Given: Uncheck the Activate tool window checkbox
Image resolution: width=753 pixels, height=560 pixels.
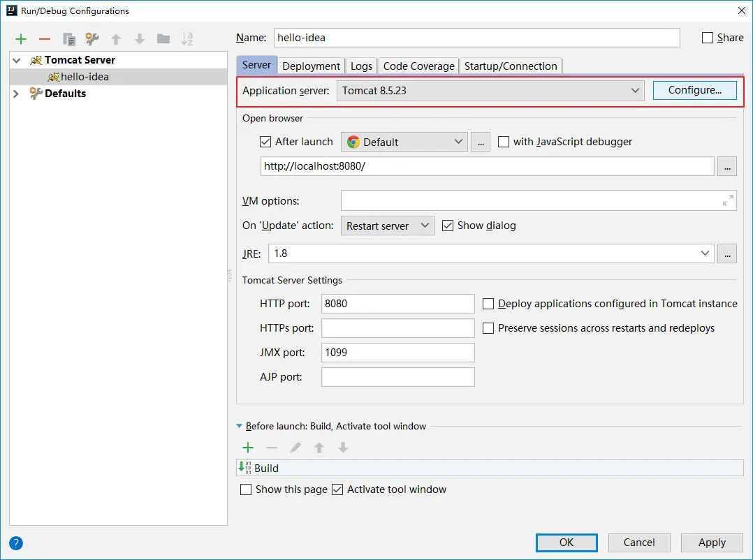Looking at the screenshot, I should [337, 489].
